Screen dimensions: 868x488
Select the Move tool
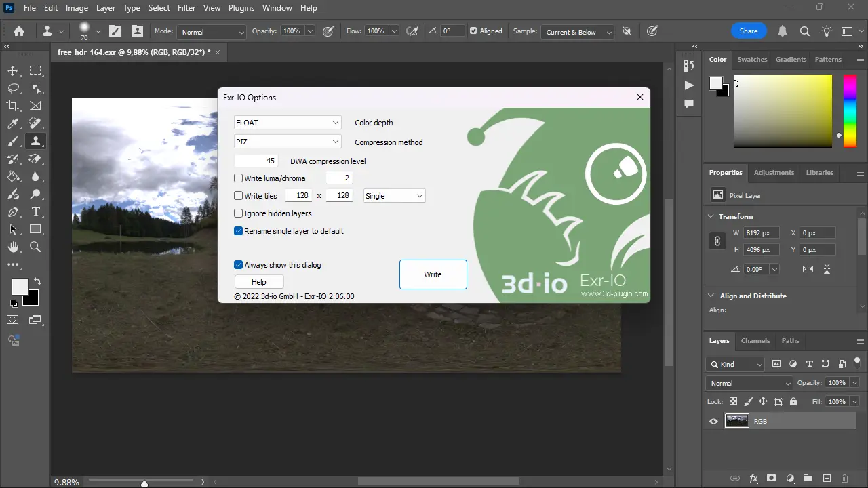pos(13,70)
